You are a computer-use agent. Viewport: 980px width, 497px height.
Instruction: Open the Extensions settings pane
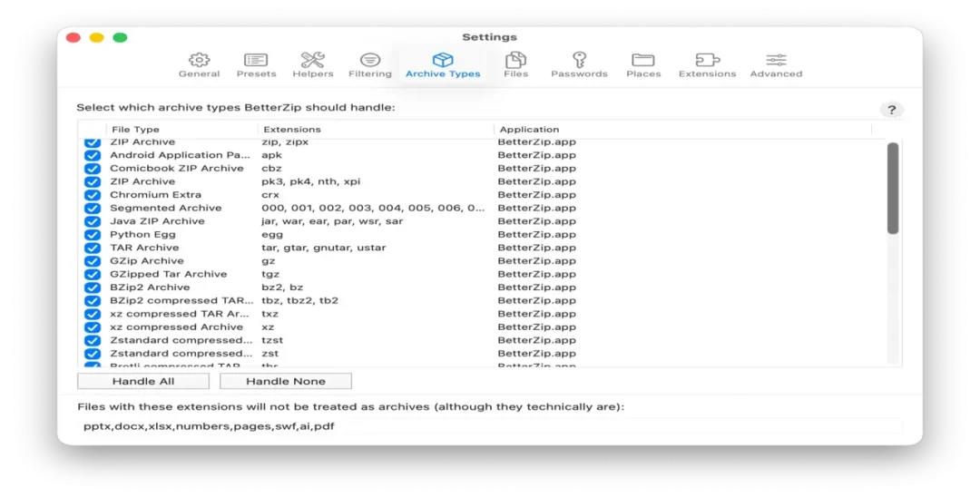(707, 65)
